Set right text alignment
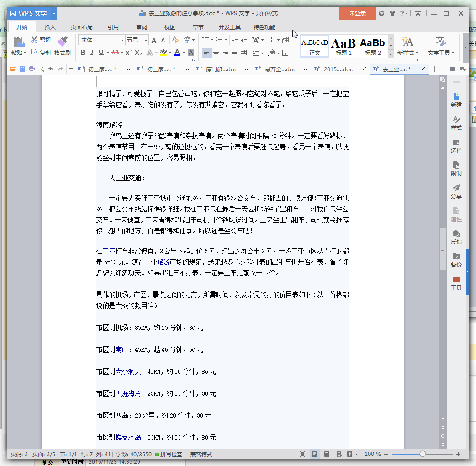The height and width of the screenshot is (466, 476). click(226, 53)
